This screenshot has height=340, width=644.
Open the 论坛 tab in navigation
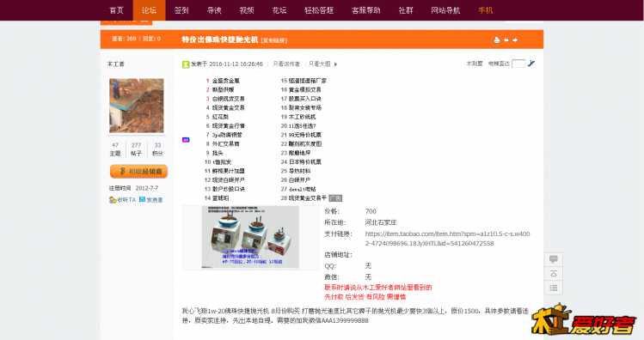coord(149,10)
